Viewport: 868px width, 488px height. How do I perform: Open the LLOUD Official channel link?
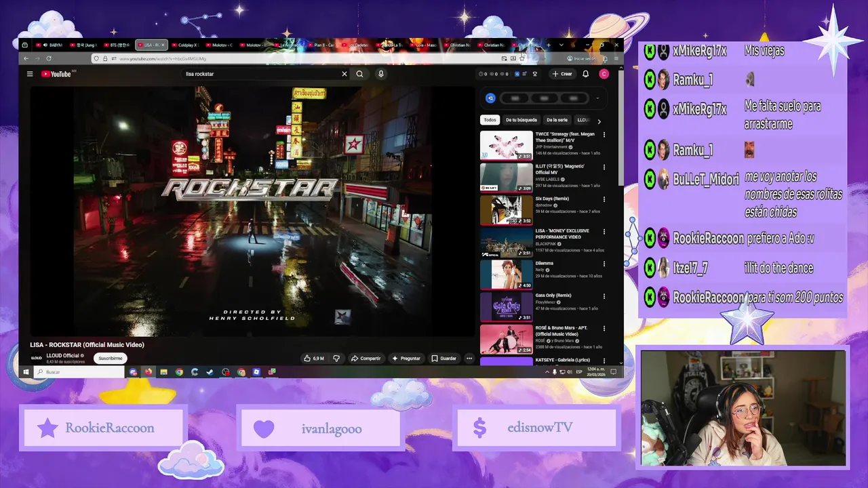(x=63, y=355)
